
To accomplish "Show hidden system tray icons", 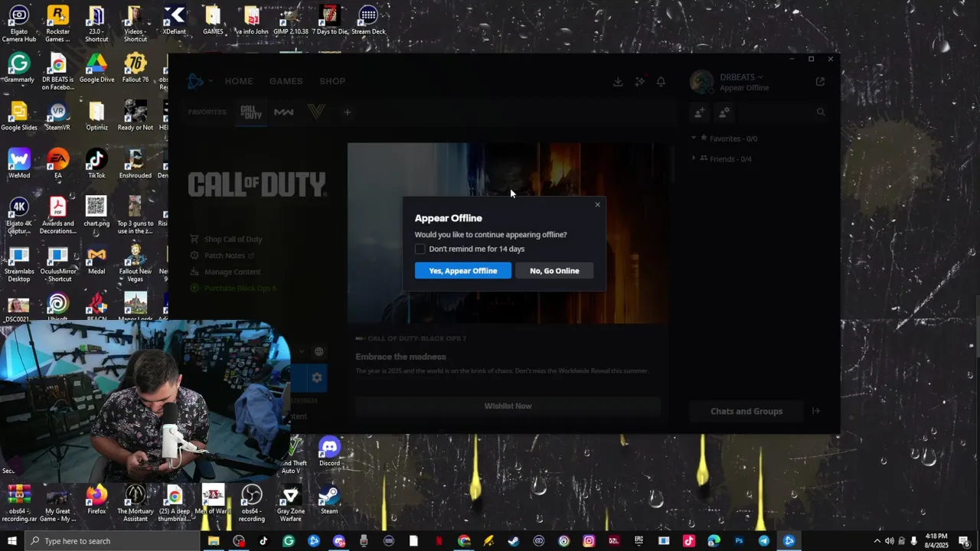I will [x=877, y=541].
